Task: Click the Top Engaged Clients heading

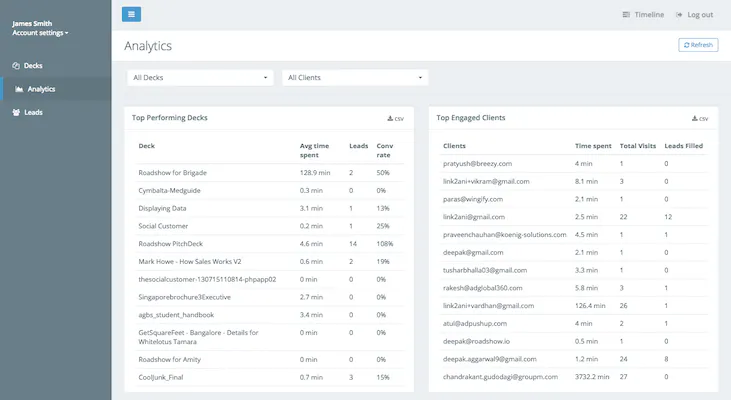Action: [x=471, y=118]
